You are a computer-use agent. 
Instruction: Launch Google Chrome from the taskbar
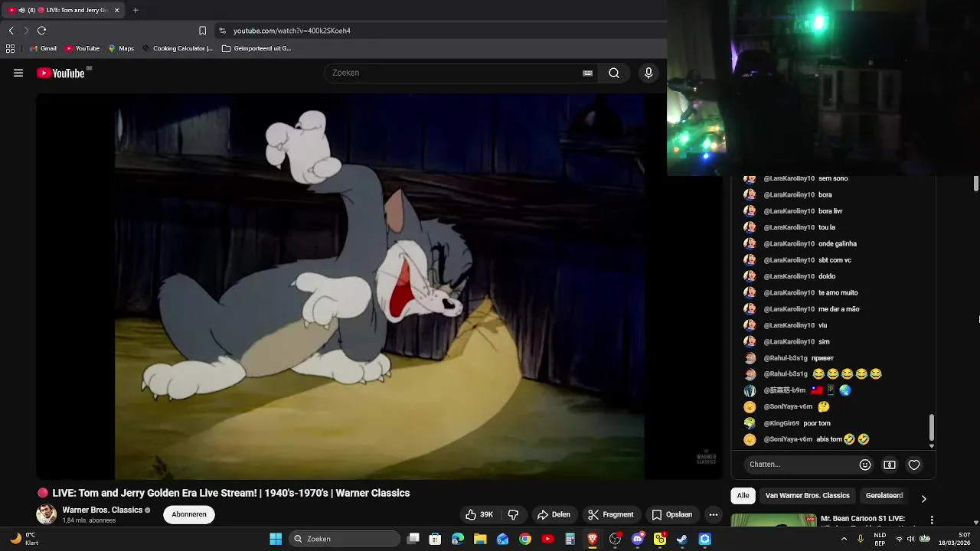525,539
